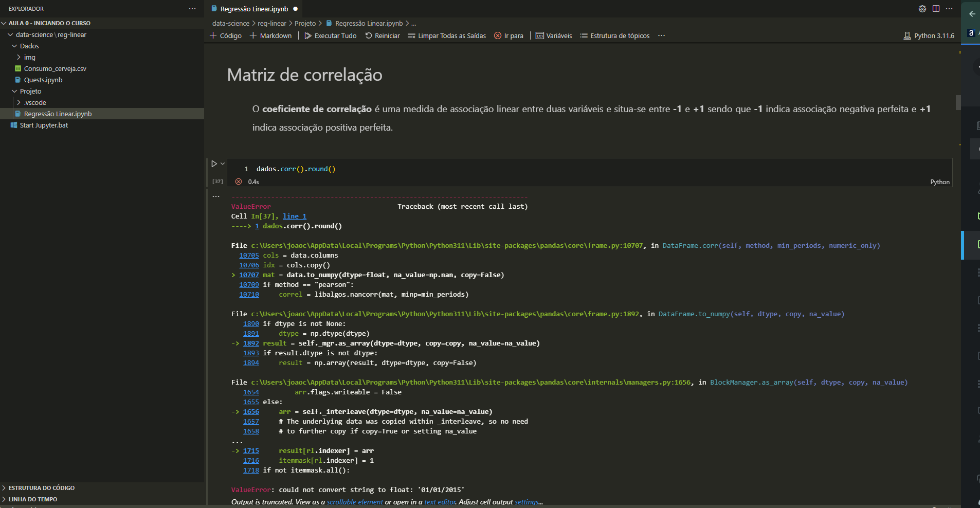Click 'text editor' output link
The image size is (980, 508).
click(440, 502)
